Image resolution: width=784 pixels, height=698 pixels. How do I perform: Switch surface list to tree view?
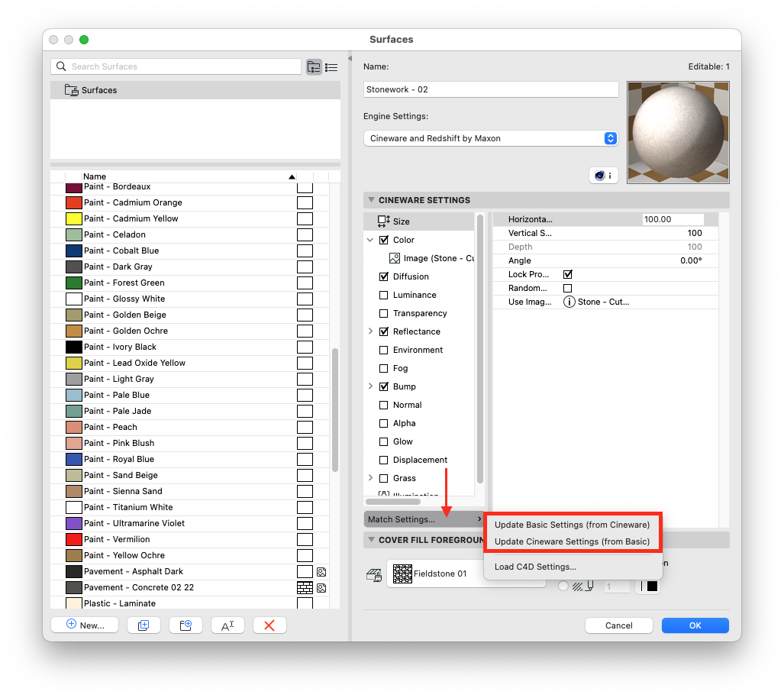[x=314, y=66]
